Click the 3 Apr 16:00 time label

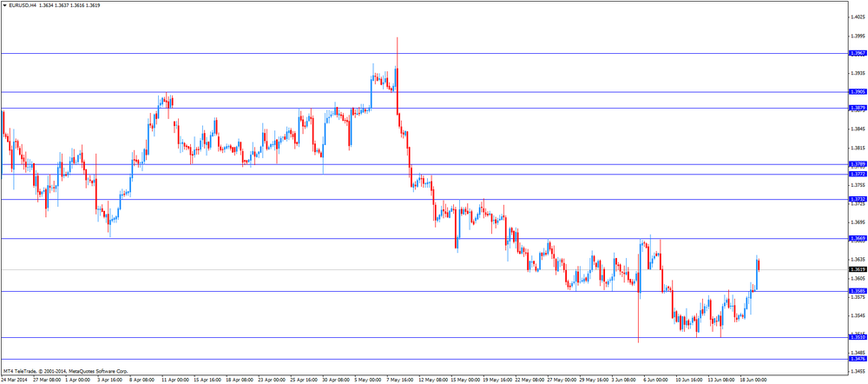pos(110,381)
